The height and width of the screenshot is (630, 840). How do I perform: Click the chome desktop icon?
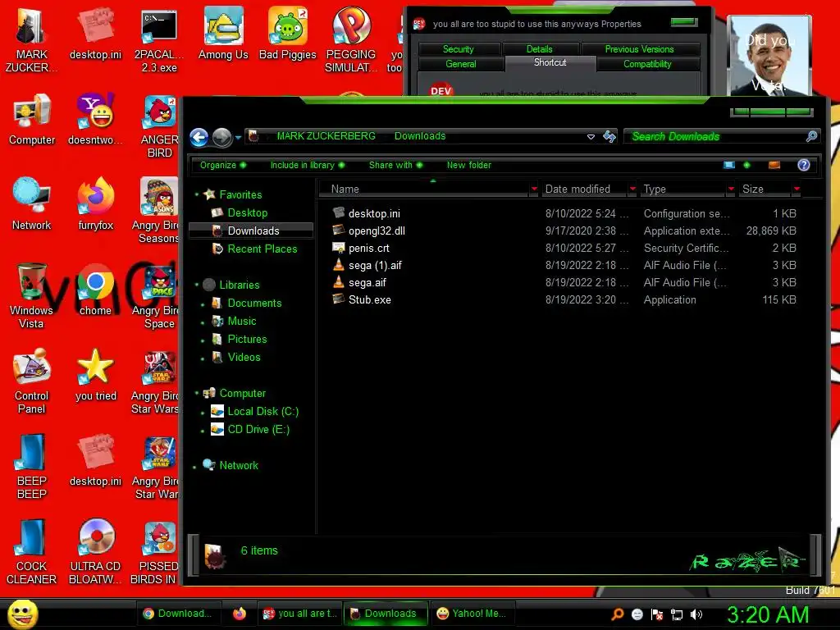95,290
